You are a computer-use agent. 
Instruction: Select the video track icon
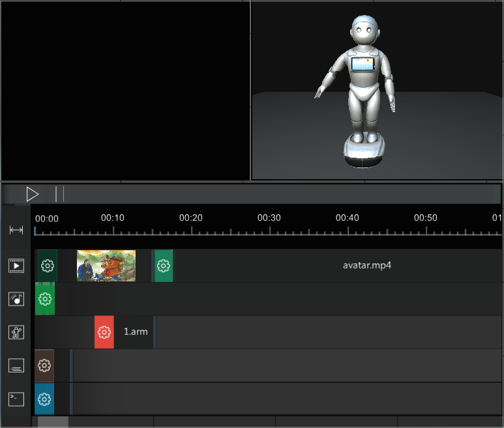point(16,266)
